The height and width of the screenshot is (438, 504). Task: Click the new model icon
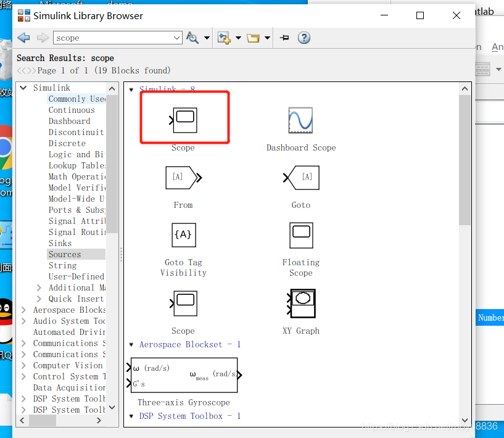click(224, 38)
